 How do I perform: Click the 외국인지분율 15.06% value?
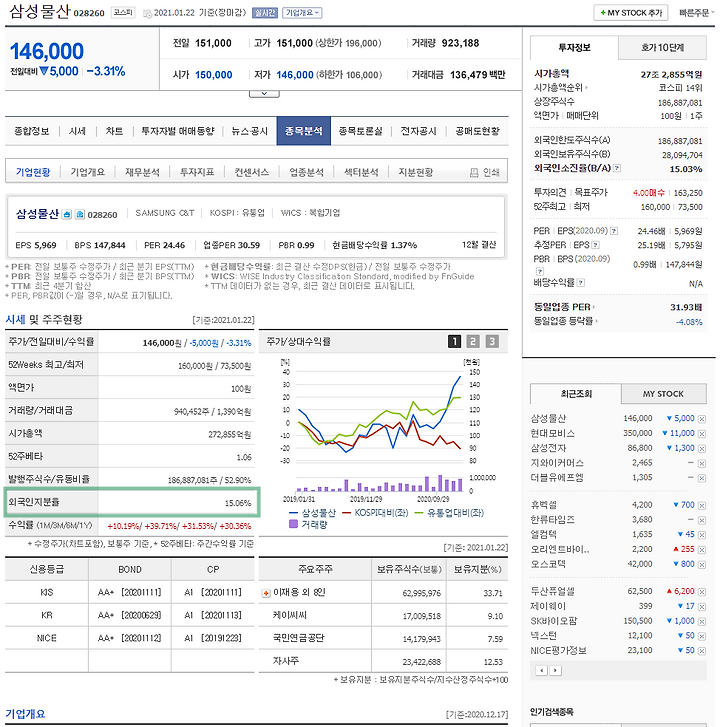(x=238, y=503)
